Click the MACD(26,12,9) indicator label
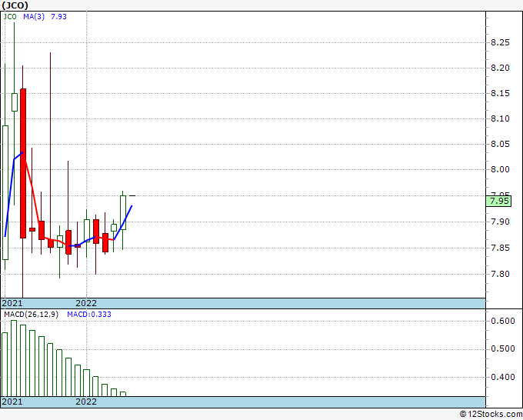The image size is (523, 420). tap(31, 315)
